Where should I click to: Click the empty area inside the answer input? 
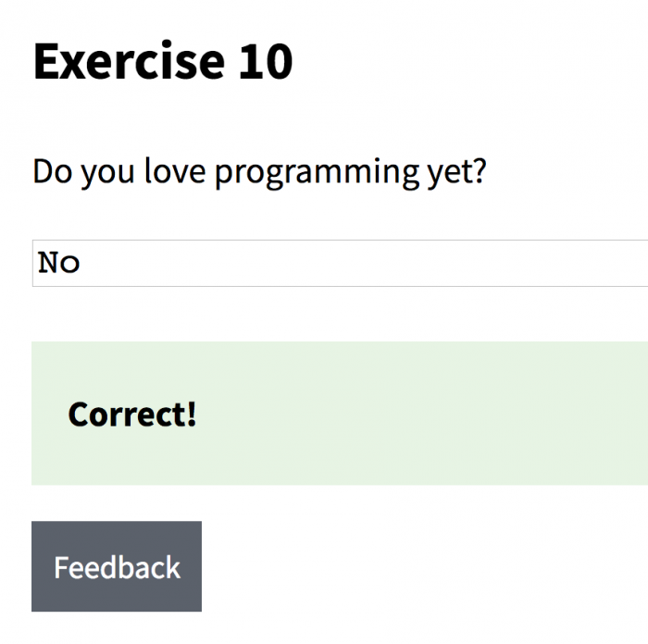[364, 263]
